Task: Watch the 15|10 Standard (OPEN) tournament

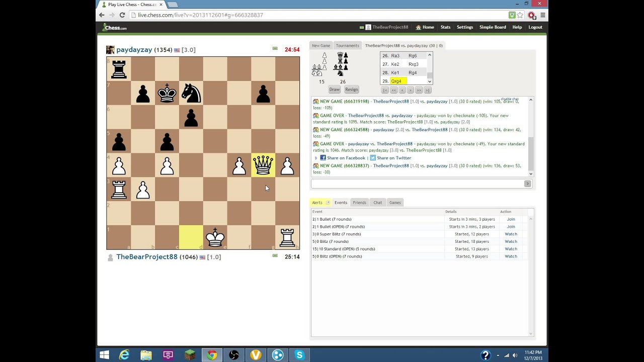Action: point(511,249)
